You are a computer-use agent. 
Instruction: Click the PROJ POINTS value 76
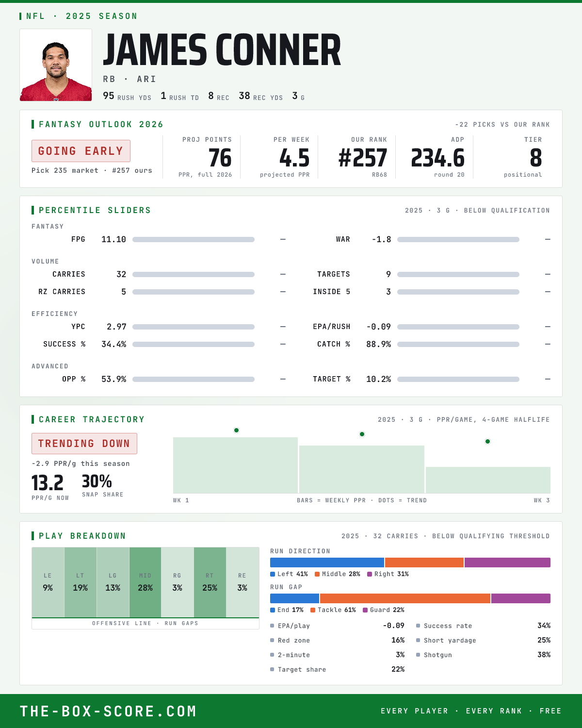click(x=220, y=158)
